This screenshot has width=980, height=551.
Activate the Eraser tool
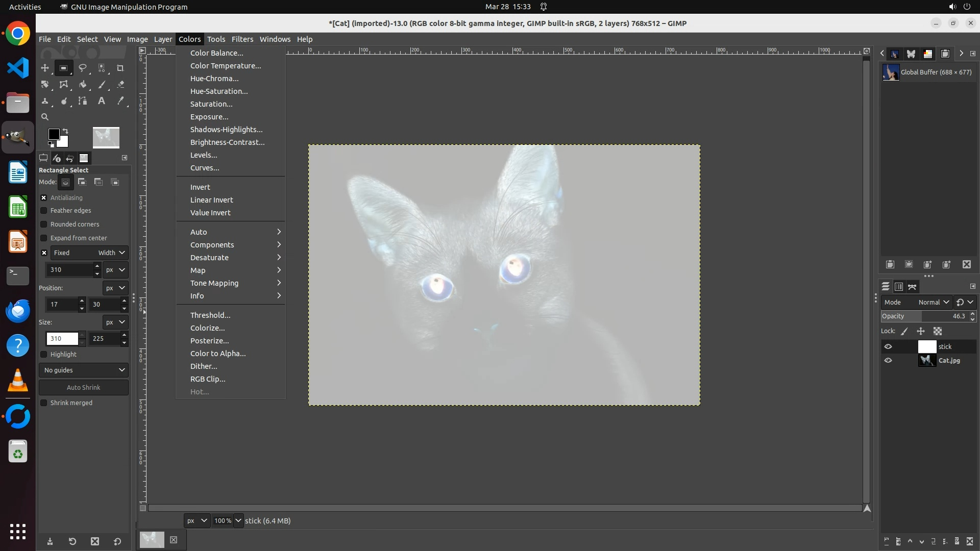click(x=120, y=85)
